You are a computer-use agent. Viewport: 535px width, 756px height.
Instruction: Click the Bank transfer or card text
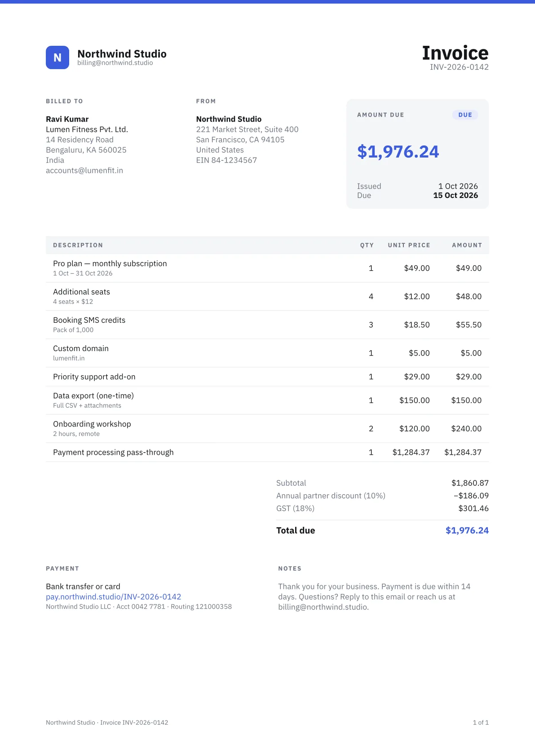click(x=83, y=586)
